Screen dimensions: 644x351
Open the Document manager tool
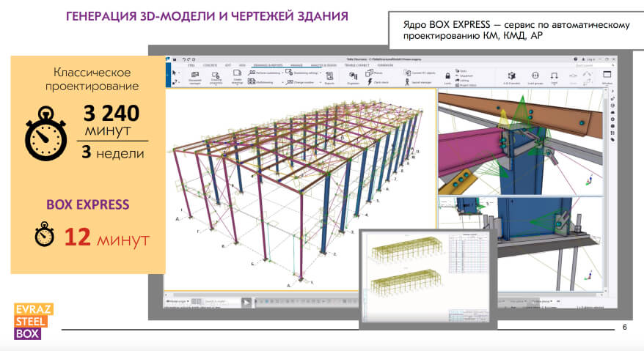point(195,77)
